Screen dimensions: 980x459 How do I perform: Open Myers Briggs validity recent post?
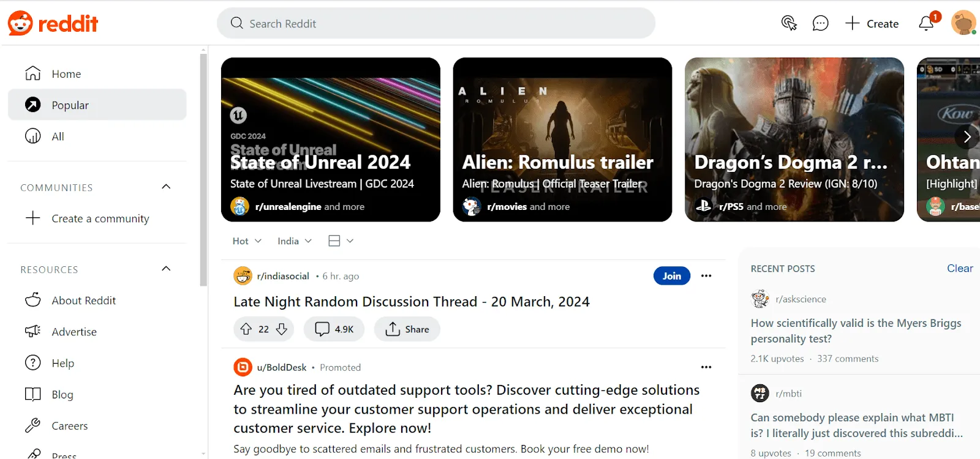pyautogui.click(x=856, y=330)
